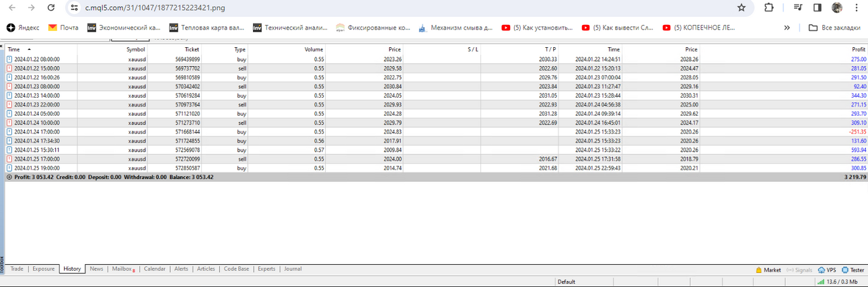Switch to the Alerts tab
This screenshot has width=868, height=287.
181,269
